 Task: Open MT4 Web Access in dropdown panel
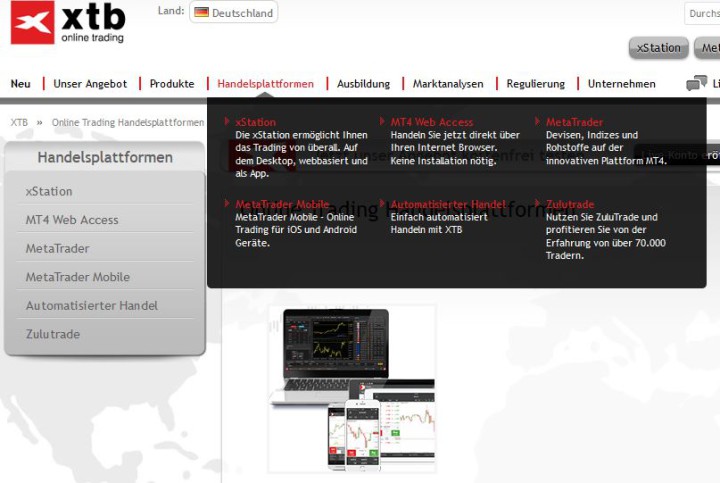coord(432,122)
